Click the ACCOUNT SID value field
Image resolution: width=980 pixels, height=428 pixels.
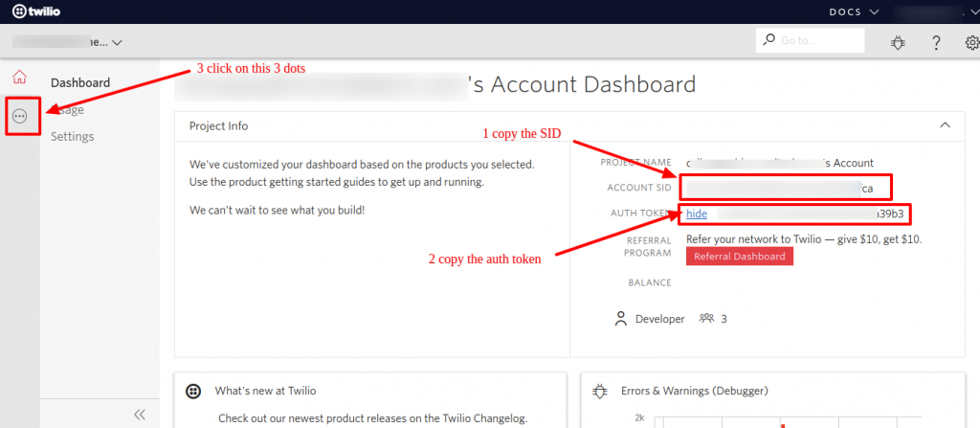click(784, 188)
